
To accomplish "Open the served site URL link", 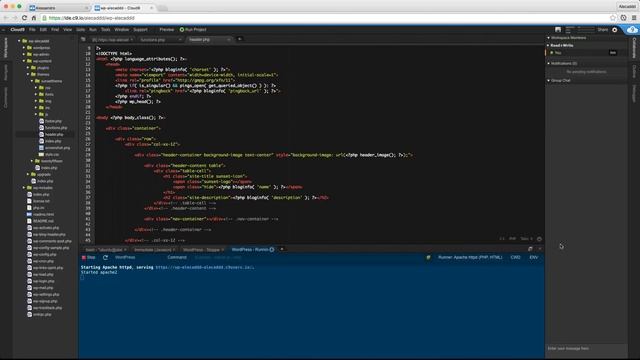I will pos(204,267).
